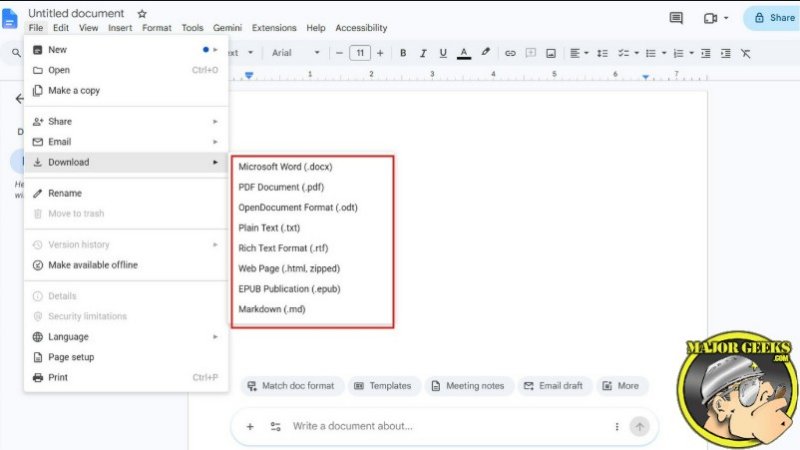The width and height of the screenshot is (800, 450).
Task: Start a video meeting via camera icon
Action: point(710,18)
